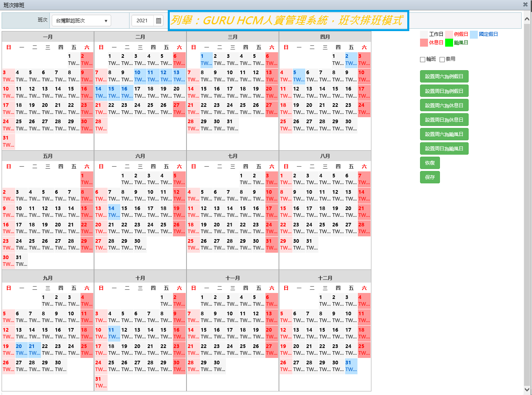Select May 1 rest day cell
The width and height of the screenshot is (532, 395).
point(86,179)
